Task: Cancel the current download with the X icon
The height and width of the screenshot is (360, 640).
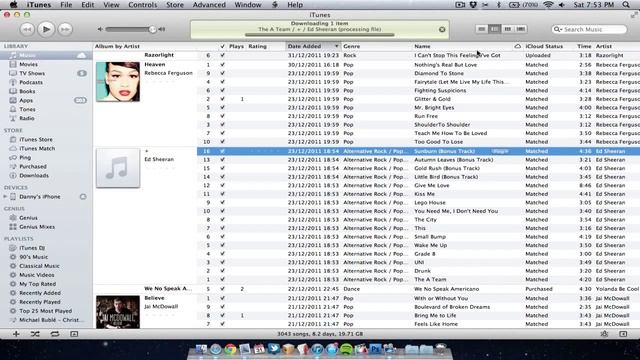Action: click(x=442, y=29)
